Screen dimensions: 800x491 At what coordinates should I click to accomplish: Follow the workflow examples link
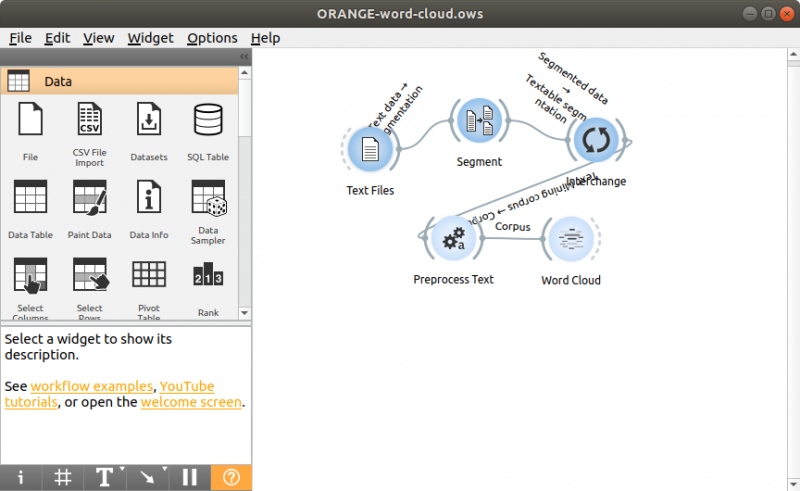click(x=91, y=386)
